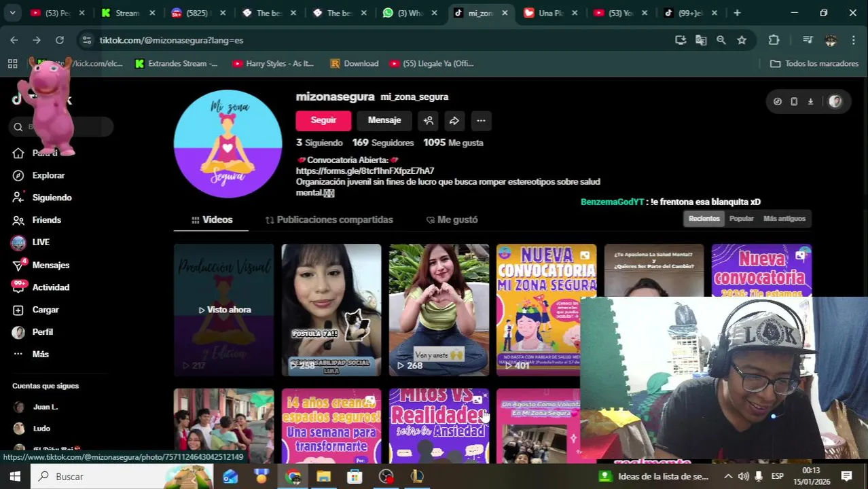Open Chrome's three-dot menu
The image size is (868, 489).
click(x=854, y=40)
